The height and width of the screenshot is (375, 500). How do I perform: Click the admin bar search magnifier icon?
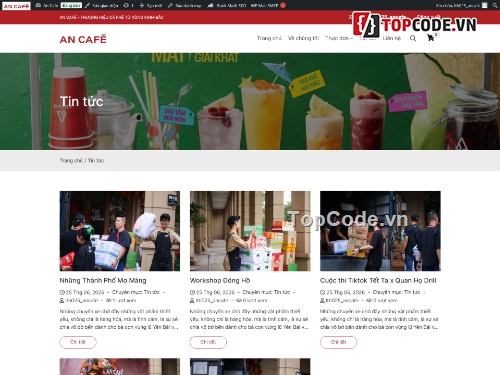click(495, 5)
